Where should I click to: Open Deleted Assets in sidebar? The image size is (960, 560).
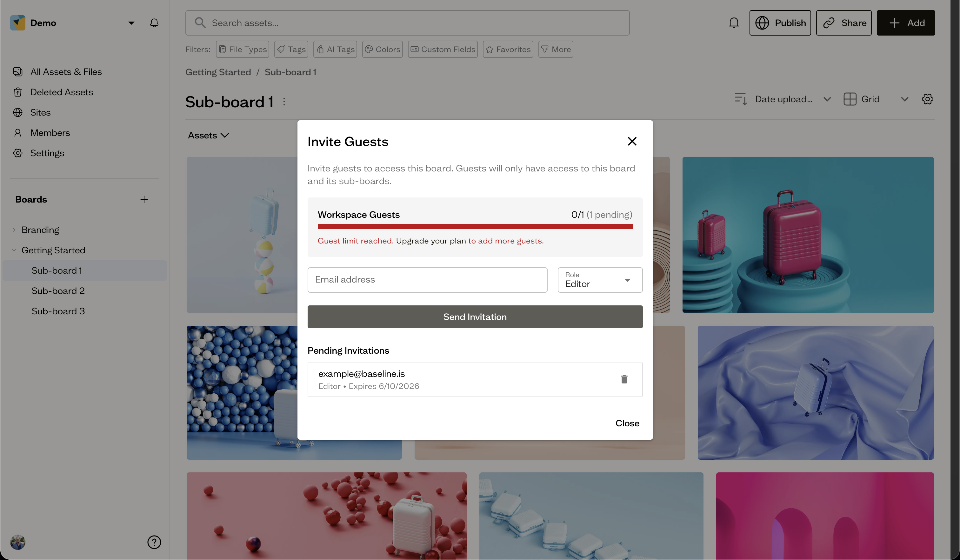[x=61, y=92]
